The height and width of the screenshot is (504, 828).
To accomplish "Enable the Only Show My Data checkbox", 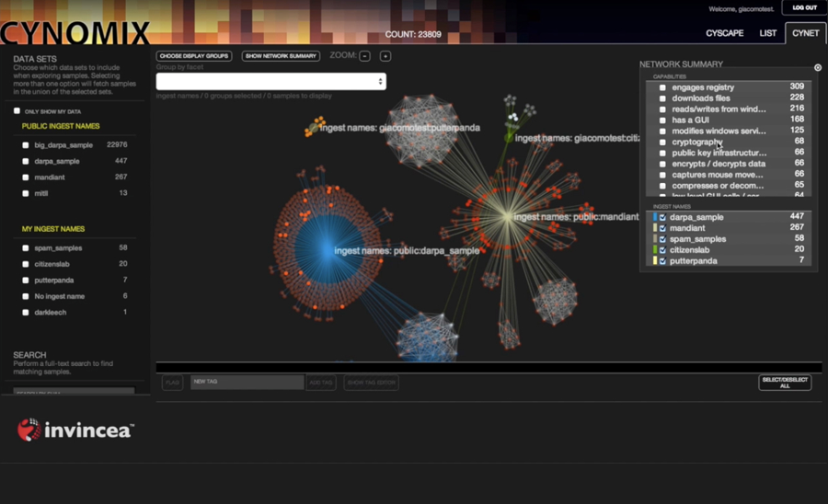I will [x=17, y=111].
